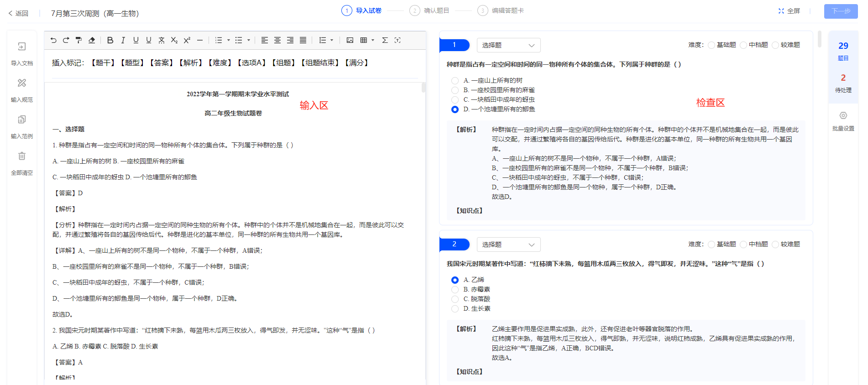868x385 pixels.
Task: Open 导入文档 from left sidebar
Action: pos(22,47)
